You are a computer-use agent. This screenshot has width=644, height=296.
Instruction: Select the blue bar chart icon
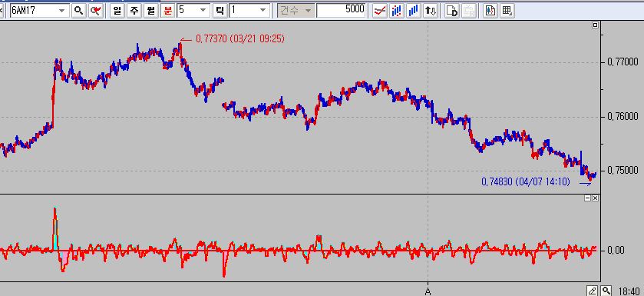coord(414,11)
